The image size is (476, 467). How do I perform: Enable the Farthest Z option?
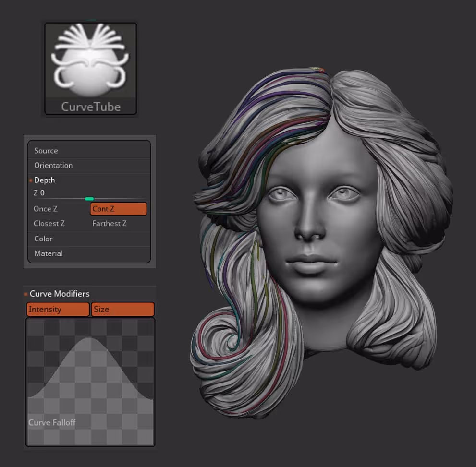(110, 224)
